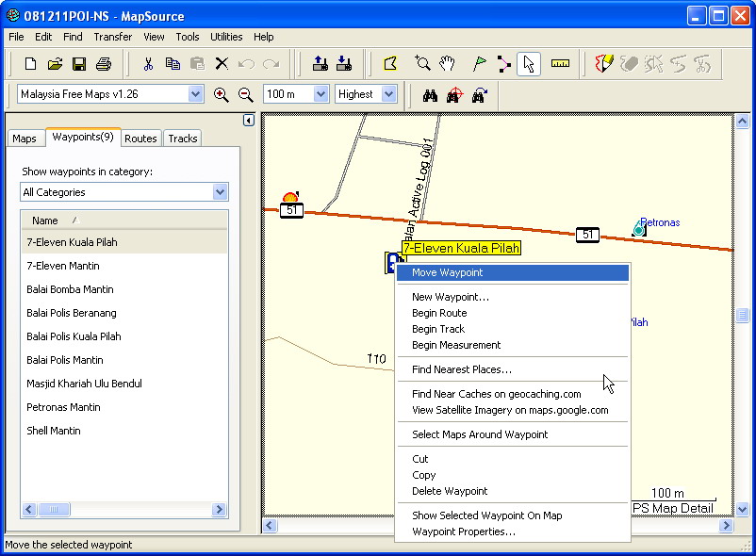Click the Zoom Out magnifier button

(x=246, y=94)
